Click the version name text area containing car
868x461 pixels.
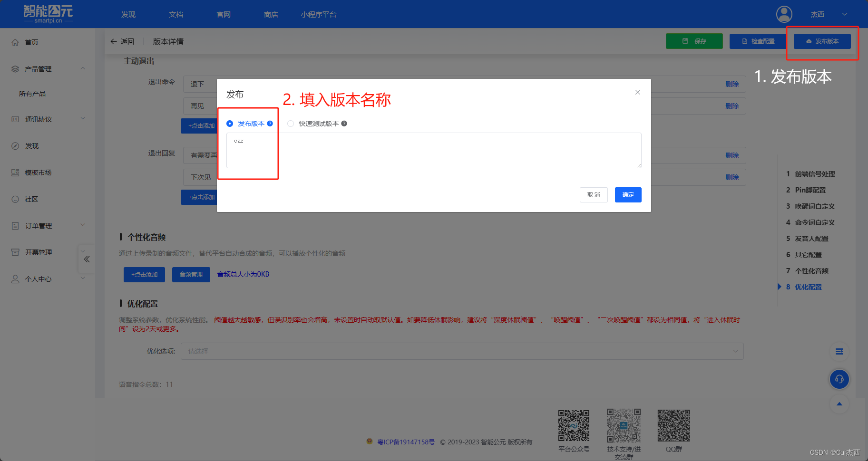pos(434,150)
